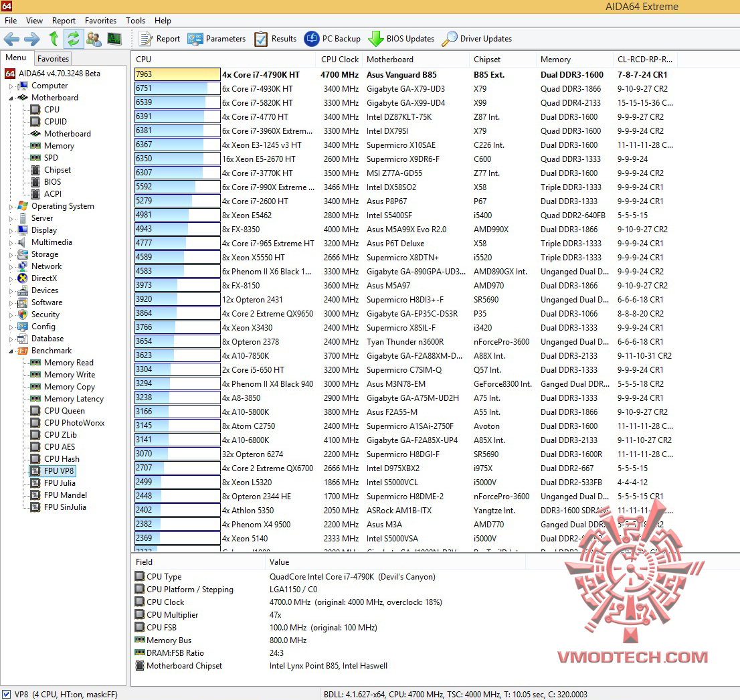This screenshot has height=700, width=740.
Task: Open the Results toolbar button
Action: (275, 39)
